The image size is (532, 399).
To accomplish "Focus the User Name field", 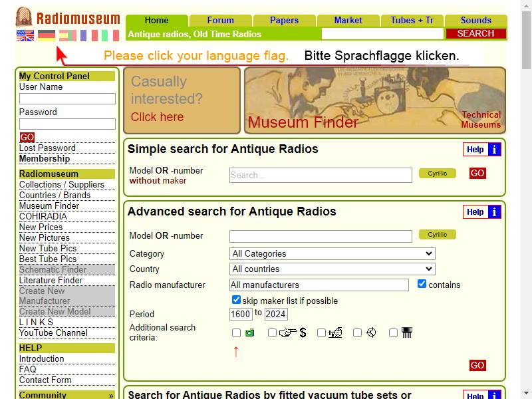I will click(x=68, y=98).
